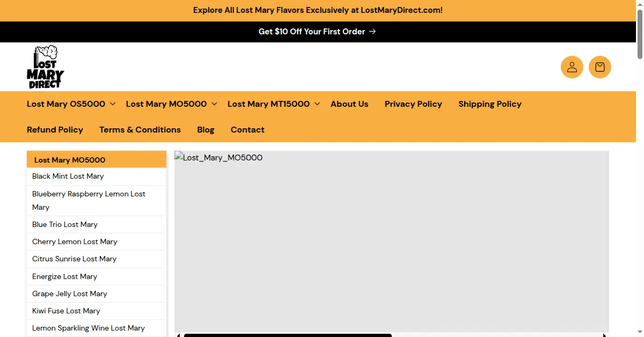Go to the Contact page

tap(247, 130)
